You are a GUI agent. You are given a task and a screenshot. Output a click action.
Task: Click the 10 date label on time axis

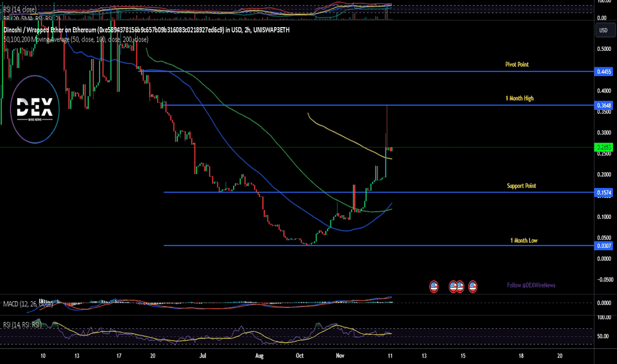coord(42,356)
